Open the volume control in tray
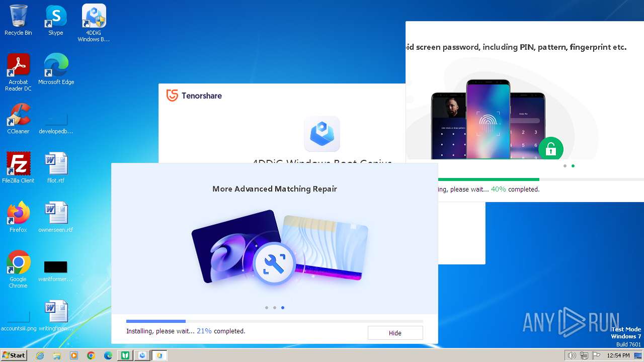This screenshot has height=362, width=644. coord(572,355)
